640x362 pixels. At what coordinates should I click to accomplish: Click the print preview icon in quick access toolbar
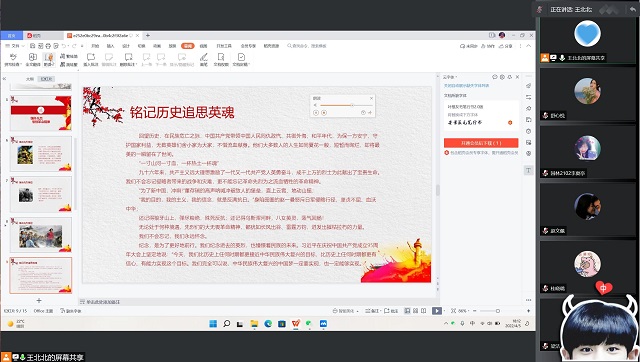(56, 46)
